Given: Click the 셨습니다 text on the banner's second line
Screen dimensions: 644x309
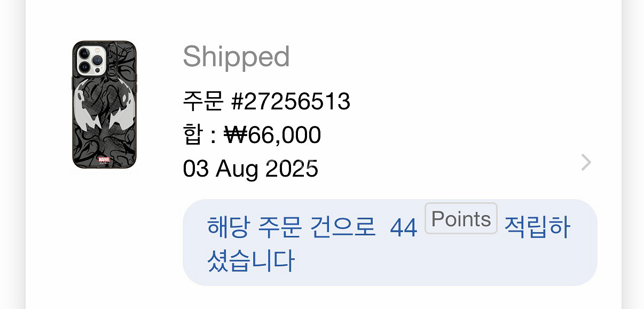Looking at the screenshot, I should (x=251, y=260).
